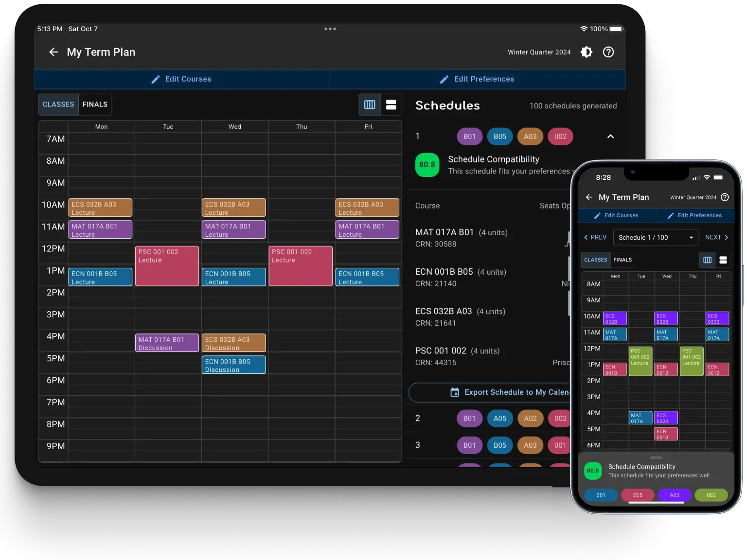Viewport: 747px width, 560px height.
Task: Click the green 80.8 compatibility score badge
Action: 427,165
